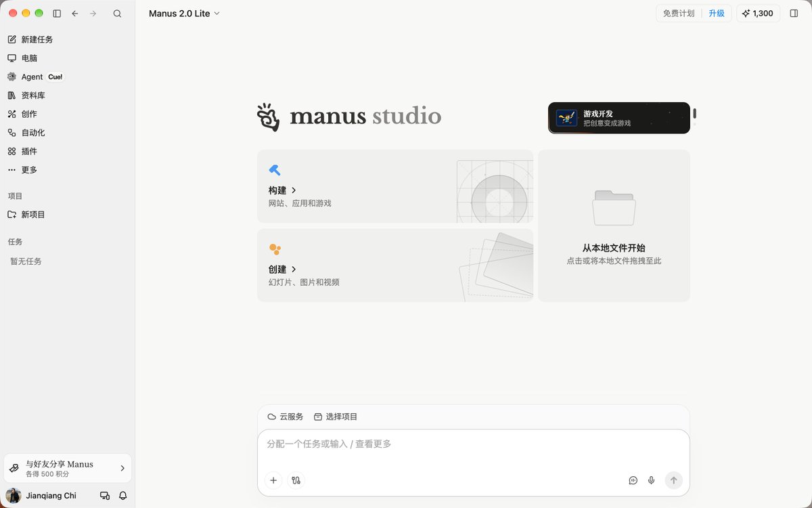Click the 暂无任务 empty tasks text

click(26, 261)
